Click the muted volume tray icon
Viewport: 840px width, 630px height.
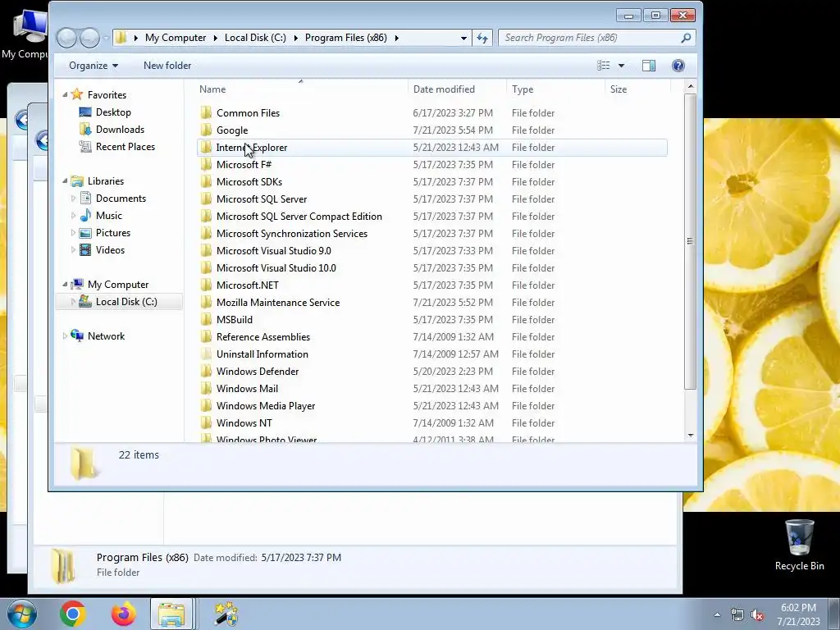tap(757, 615)
